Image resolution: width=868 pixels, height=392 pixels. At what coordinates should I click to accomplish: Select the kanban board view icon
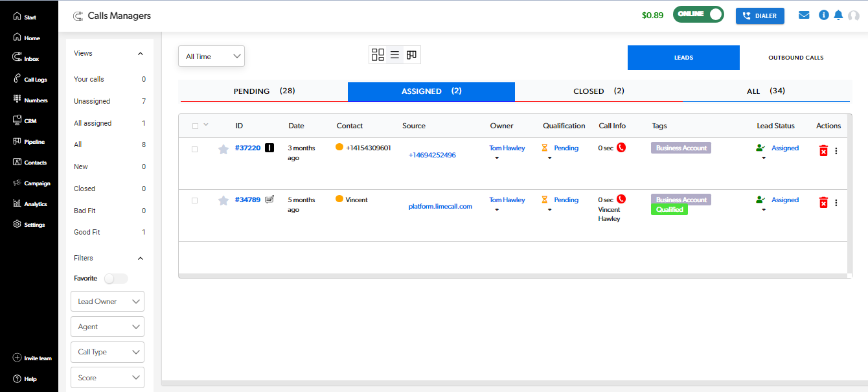tap(411, 55)
